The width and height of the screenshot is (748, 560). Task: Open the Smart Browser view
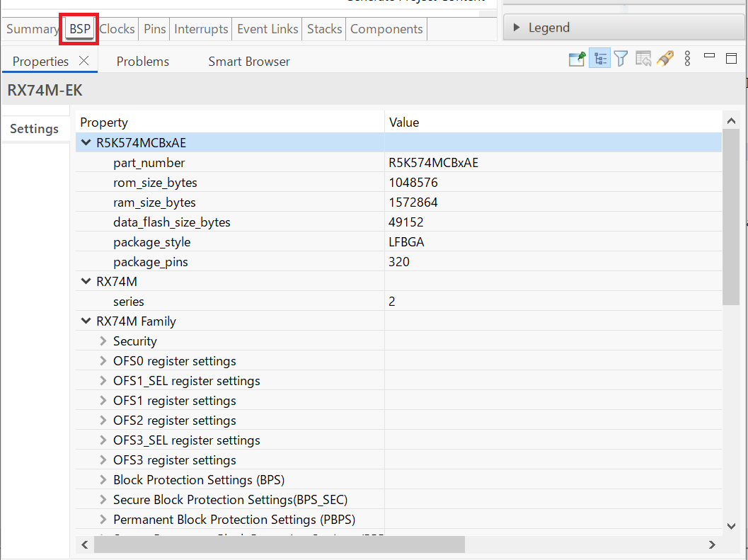pos(249,62)
